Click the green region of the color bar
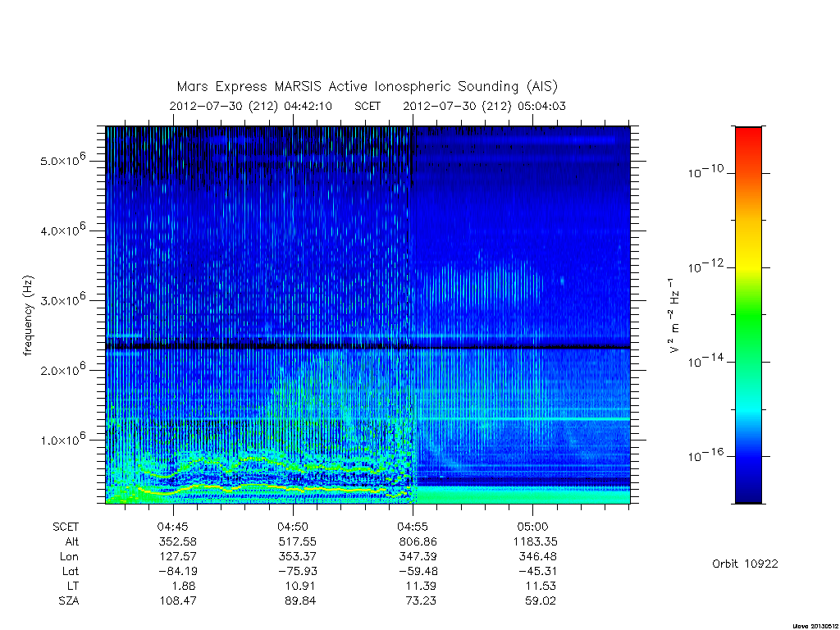The height and width of the screenshot is (630, 840). (x=748, y=316)
